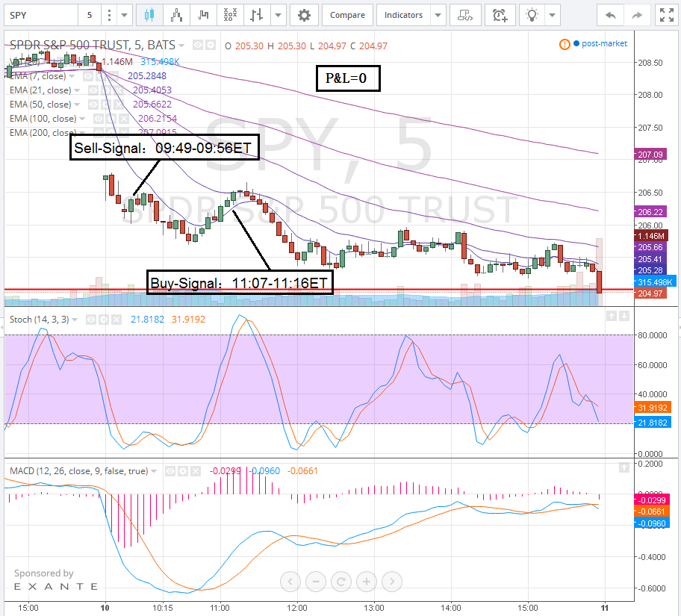
Task: Open the EMA (50, close) dropdown arrow
Action: (77, 105)
